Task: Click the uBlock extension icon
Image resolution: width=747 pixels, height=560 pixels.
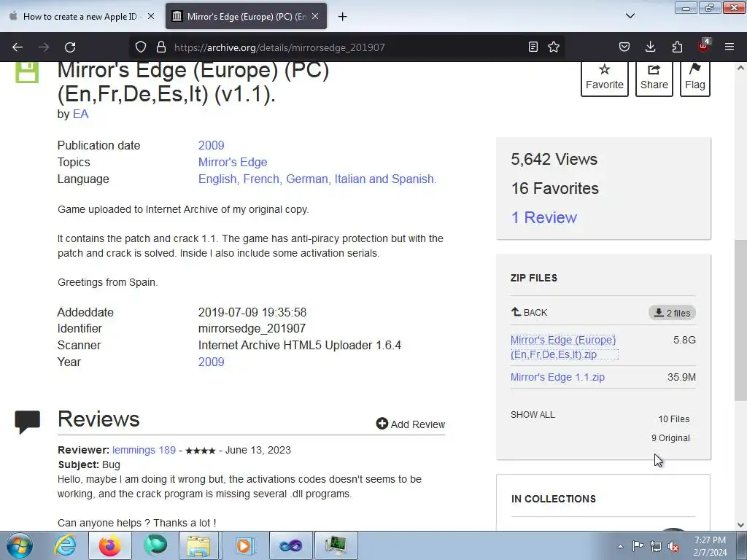Action: (x=704, y=46)
